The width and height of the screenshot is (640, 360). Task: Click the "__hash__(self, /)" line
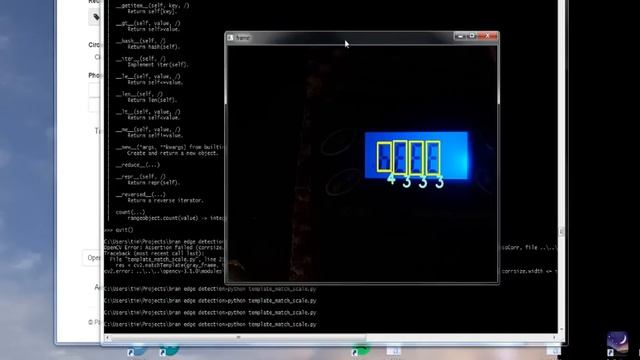(x=141, y=41)
